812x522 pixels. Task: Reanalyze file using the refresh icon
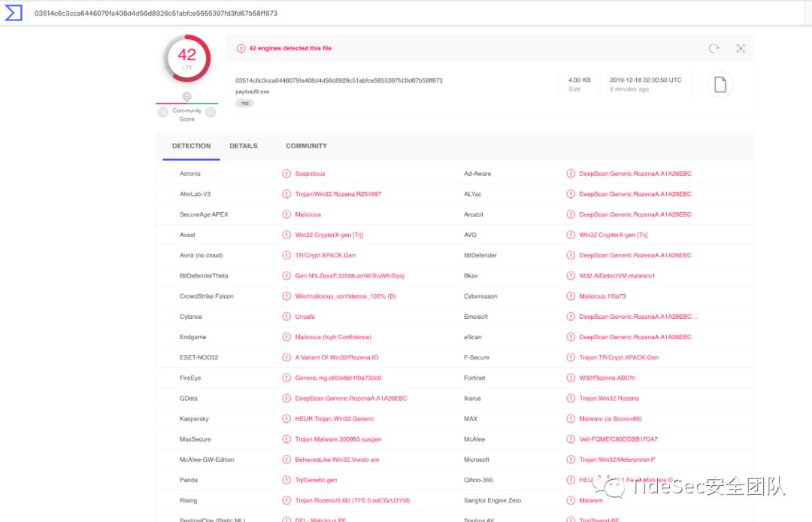714,48
